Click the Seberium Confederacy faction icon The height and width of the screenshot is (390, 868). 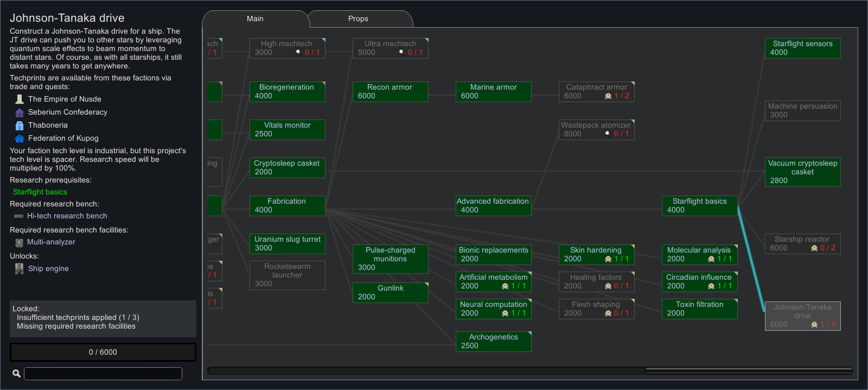click(20, 112)
